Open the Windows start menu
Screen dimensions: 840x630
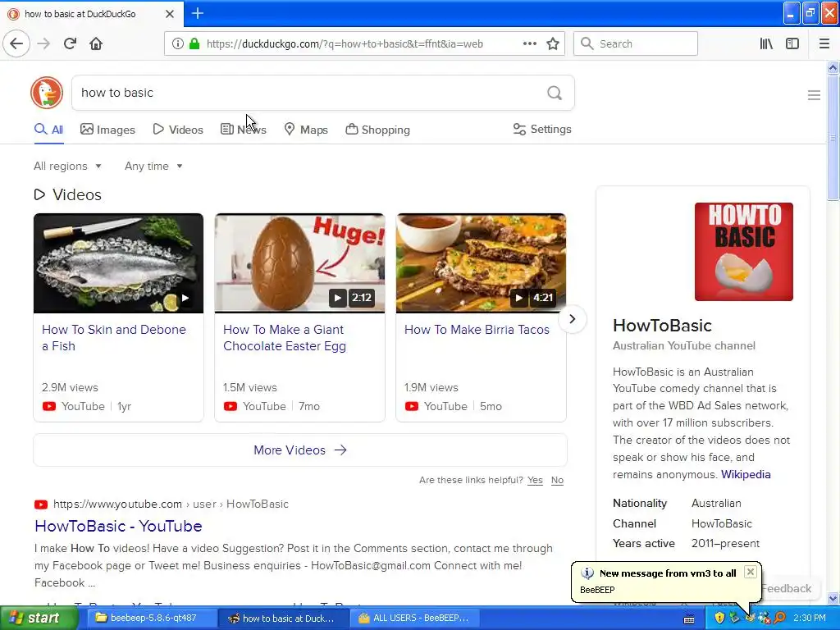[x=39, y=618]
